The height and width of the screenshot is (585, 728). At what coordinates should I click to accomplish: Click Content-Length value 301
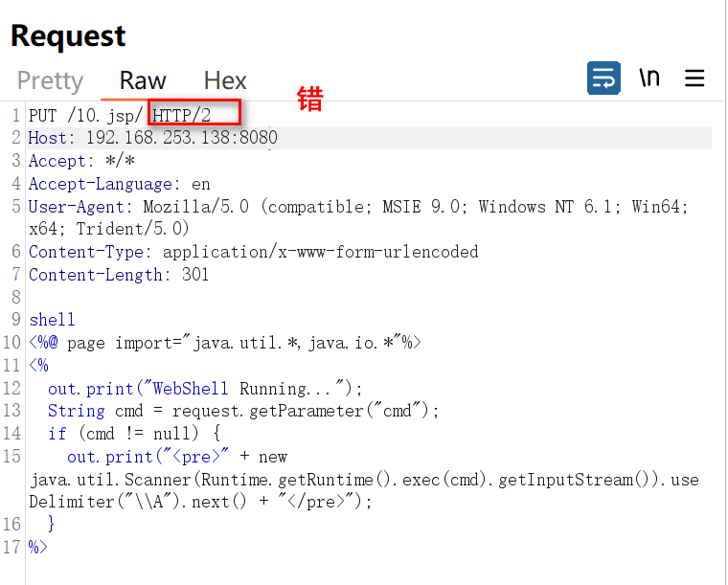pyautogui.click(x=195, y=274)
